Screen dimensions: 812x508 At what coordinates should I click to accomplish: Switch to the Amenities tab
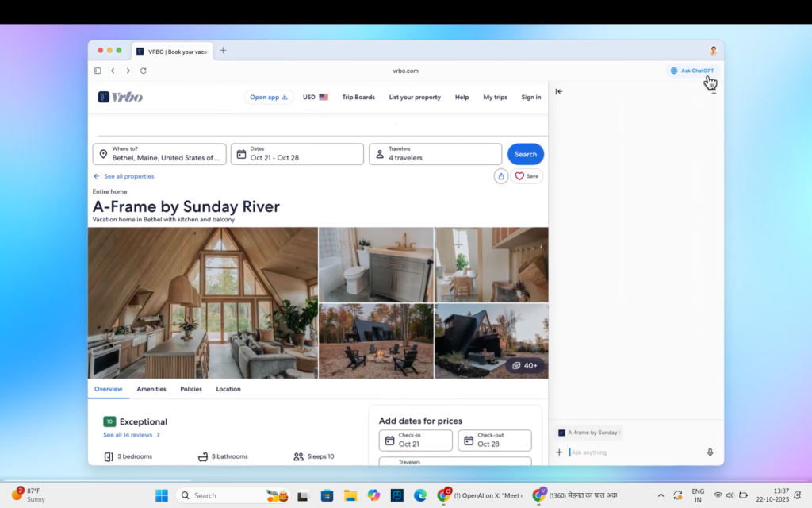[151, 389]
